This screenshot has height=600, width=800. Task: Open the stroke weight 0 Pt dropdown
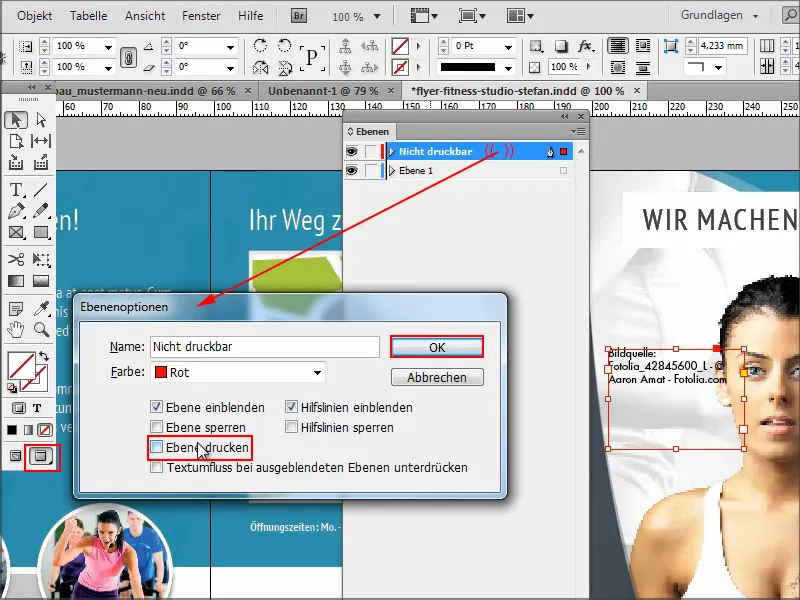click(x=508, y=47)
